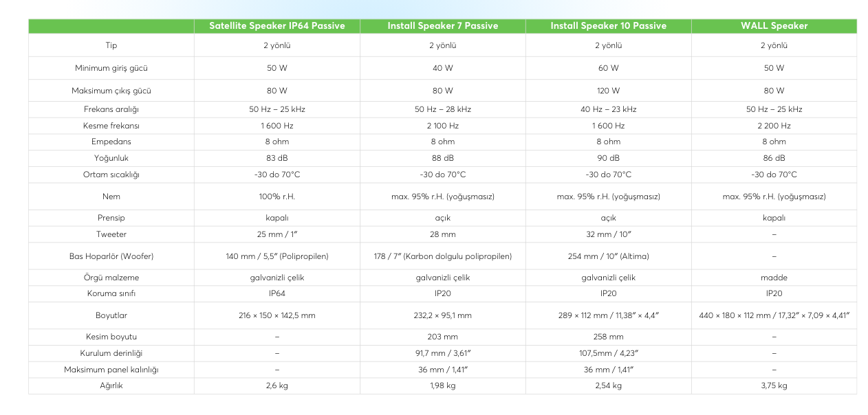Select the Bas Hoparlör (Woofer) row label
This screenshot has height=415, width=868.
coord(111,256)
